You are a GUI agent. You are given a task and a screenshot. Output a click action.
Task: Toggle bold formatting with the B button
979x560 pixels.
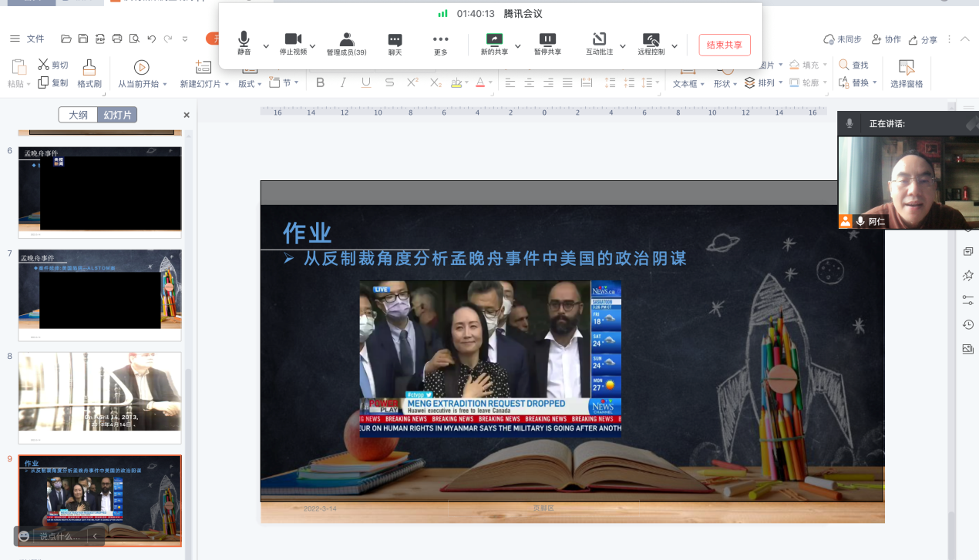point(320,82)
